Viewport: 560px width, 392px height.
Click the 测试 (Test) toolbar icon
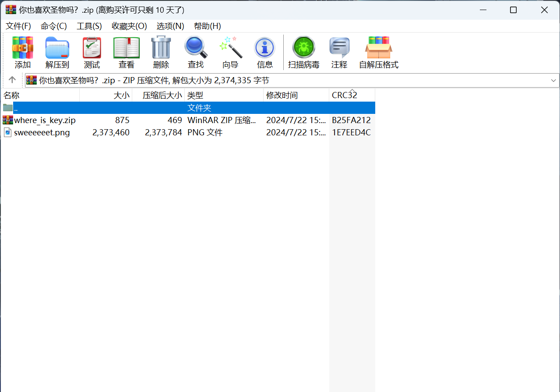coord(92,48)
